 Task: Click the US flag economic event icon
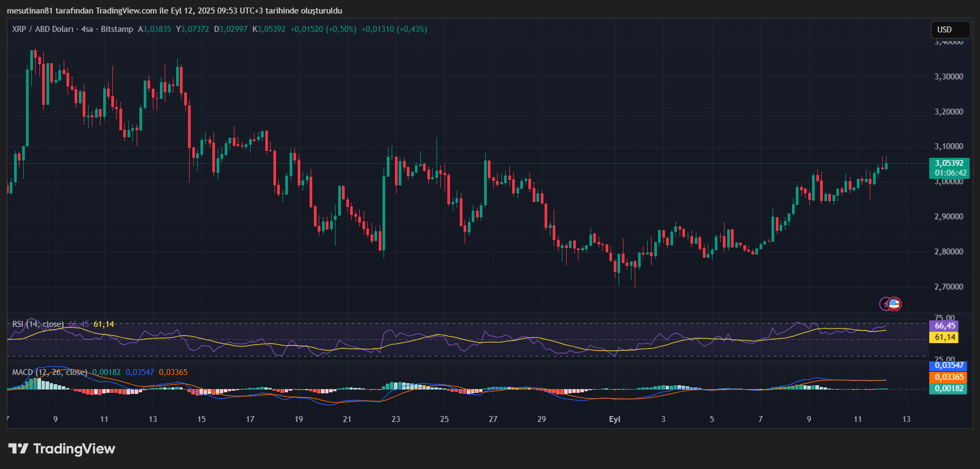click(x=895, y=304)
